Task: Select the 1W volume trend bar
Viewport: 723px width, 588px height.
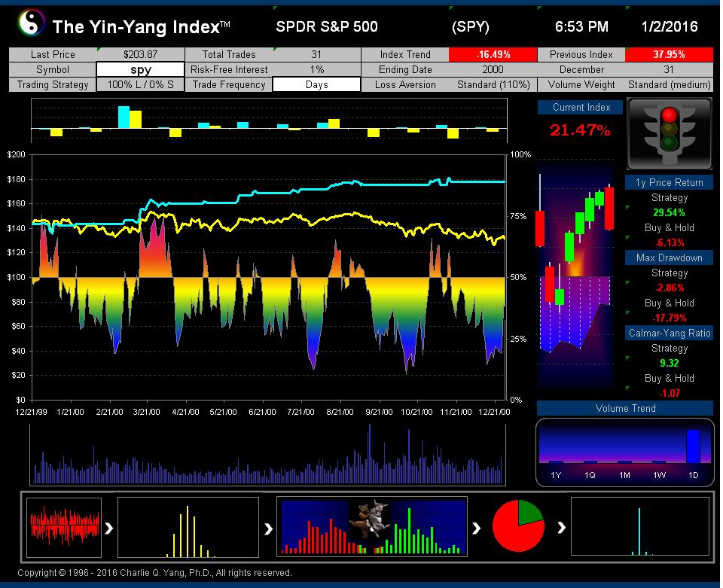Action: tap(659, 462)
